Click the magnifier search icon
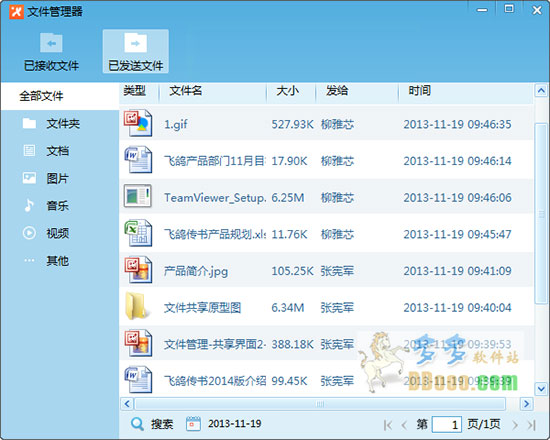This screenshot has height=440, width=550. tap(137, 424)
